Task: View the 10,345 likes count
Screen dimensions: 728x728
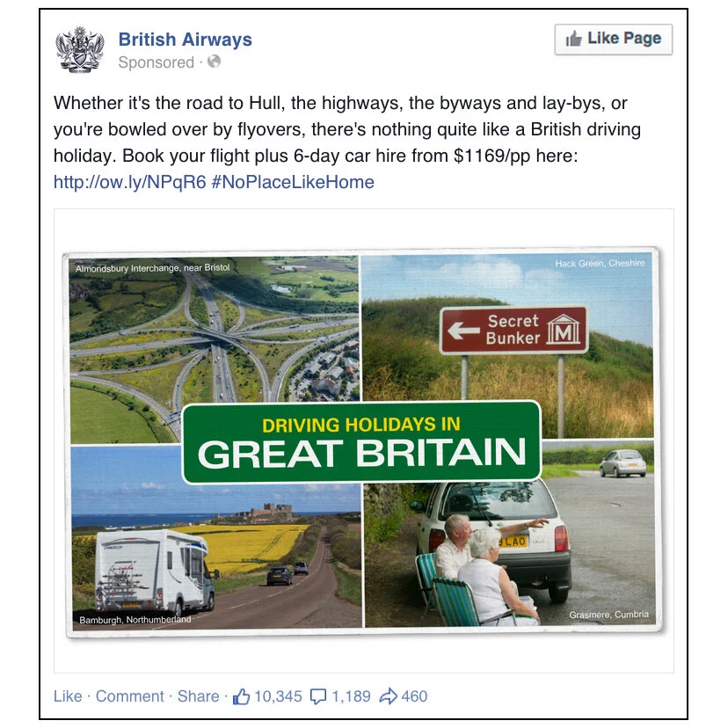Action: click(278, 696)
